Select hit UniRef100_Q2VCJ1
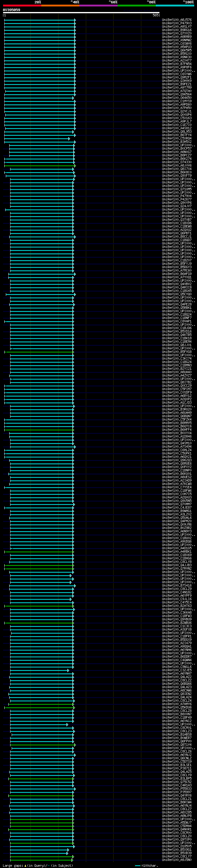Screen dimensions: 197x868 coord(177,111)
